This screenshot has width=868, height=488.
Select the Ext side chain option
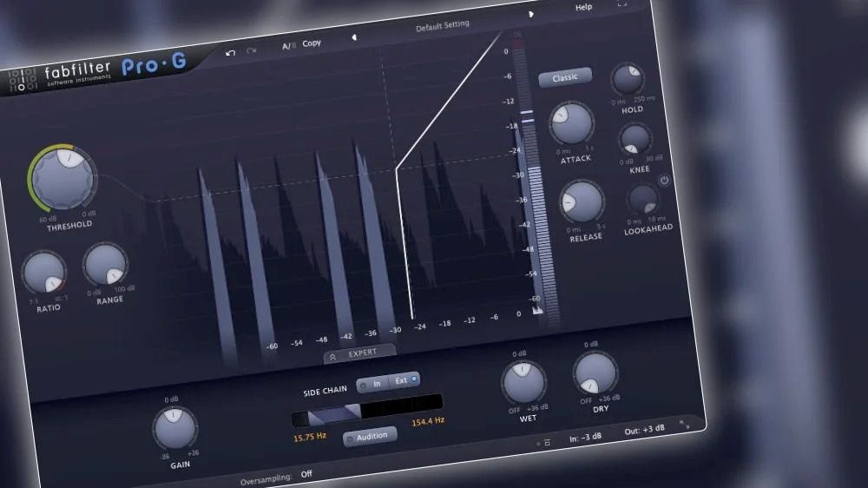405,379
